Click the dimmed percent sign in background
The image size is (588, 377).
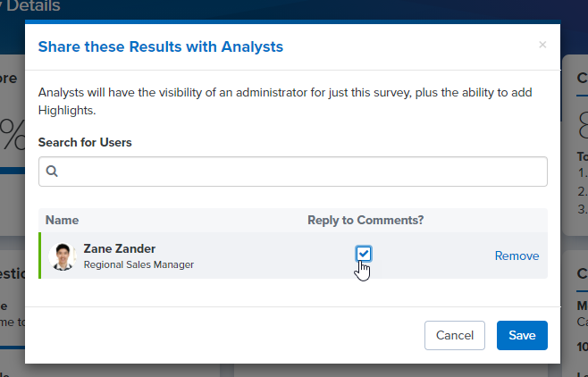(x=13, y=135)
